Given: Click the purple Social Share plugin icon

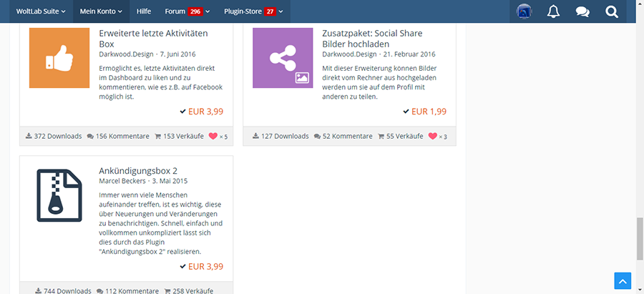Looking at the screenshot, I should 283,58.
